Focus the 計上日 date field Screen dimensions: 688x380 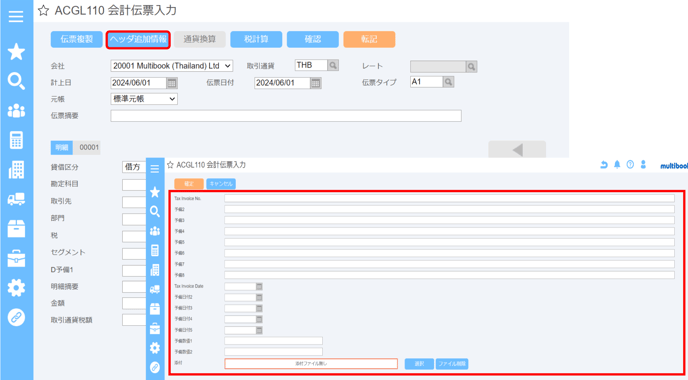point(139,83)
